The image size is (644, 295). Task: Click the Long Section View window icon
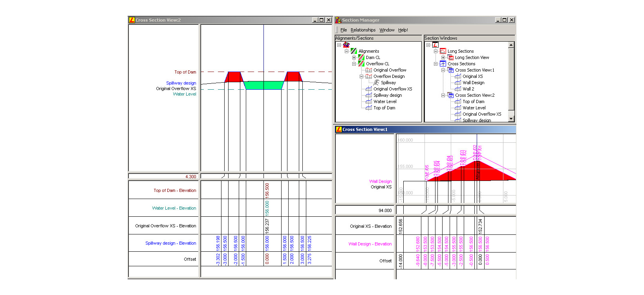click(451, 57)
